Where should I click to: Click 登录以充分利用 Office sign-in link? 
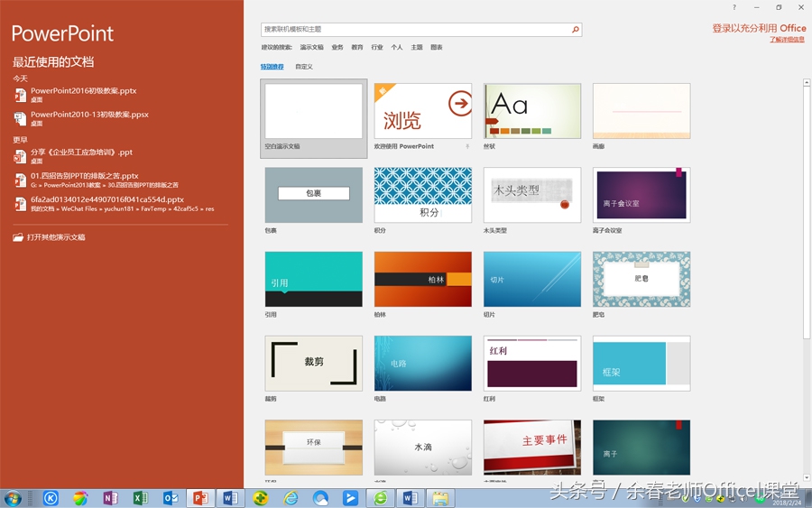(759, 28)
